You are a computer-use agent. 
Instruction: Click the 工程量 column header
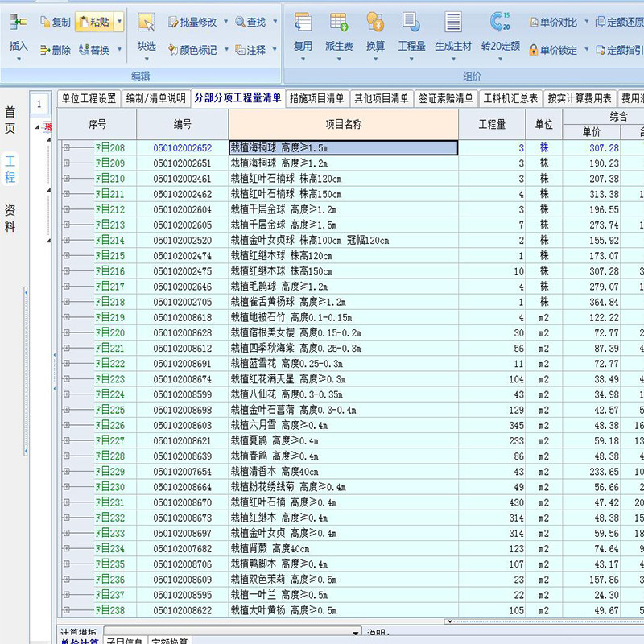(492, 124)
